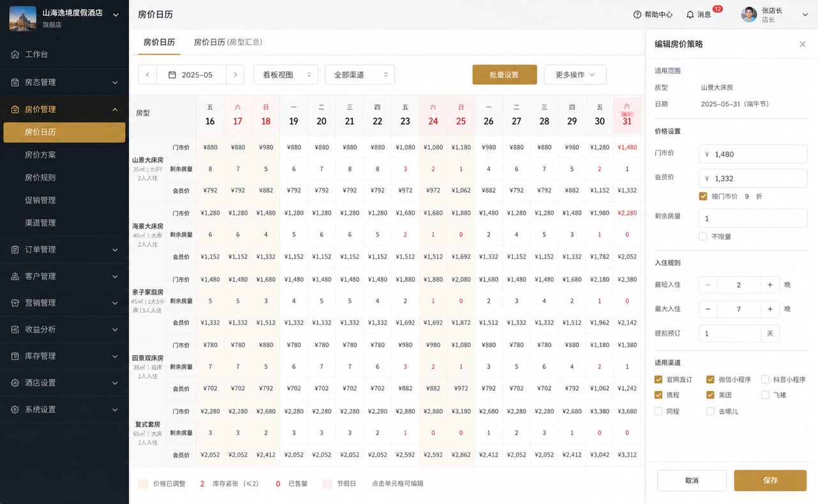Image resolution: width=818 pixels, height=504 pixels.
Task: Click the 营销管理 sidebar icon
Action: coord(15,303)
